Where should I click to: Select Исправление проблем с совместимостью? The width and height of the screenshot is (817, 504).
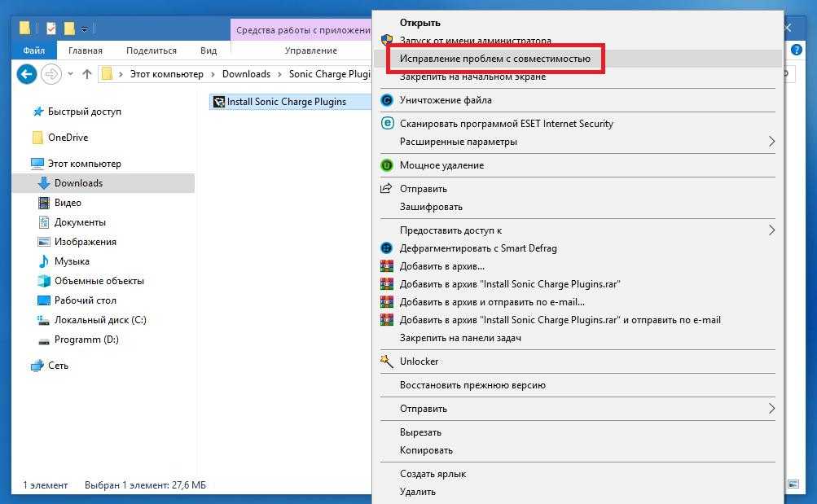point(494,59)
